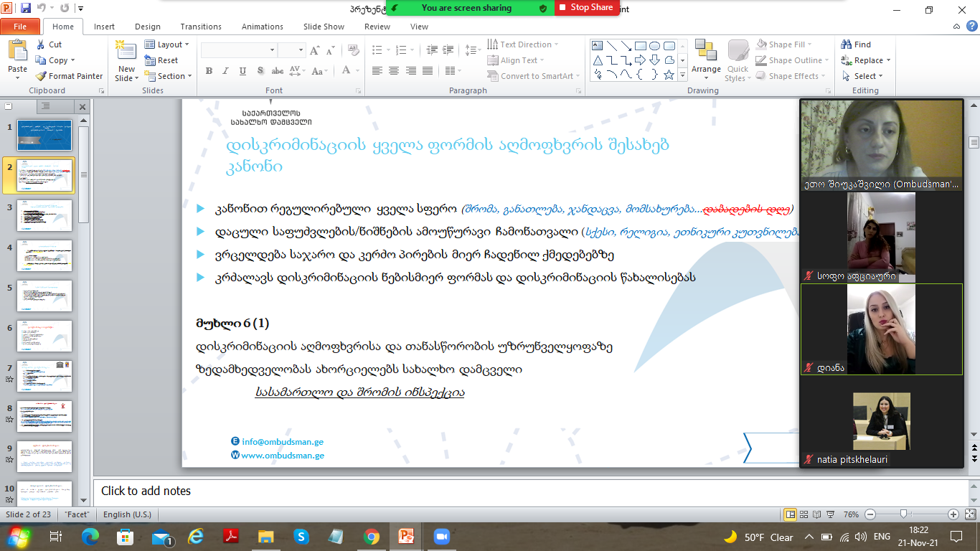Open the www.ombudsman.ge link on the slide
980x551 pixels.
(283, 456)
